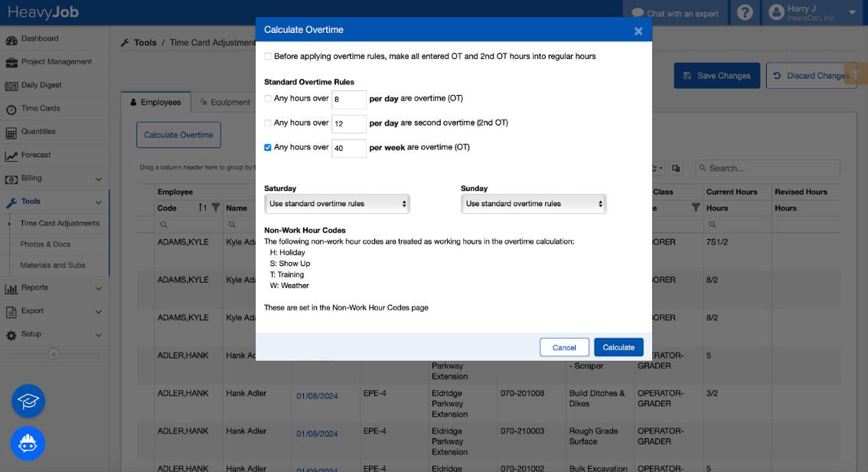
Task: Open Materials and Subs submenu item
Action: (53, 265)
